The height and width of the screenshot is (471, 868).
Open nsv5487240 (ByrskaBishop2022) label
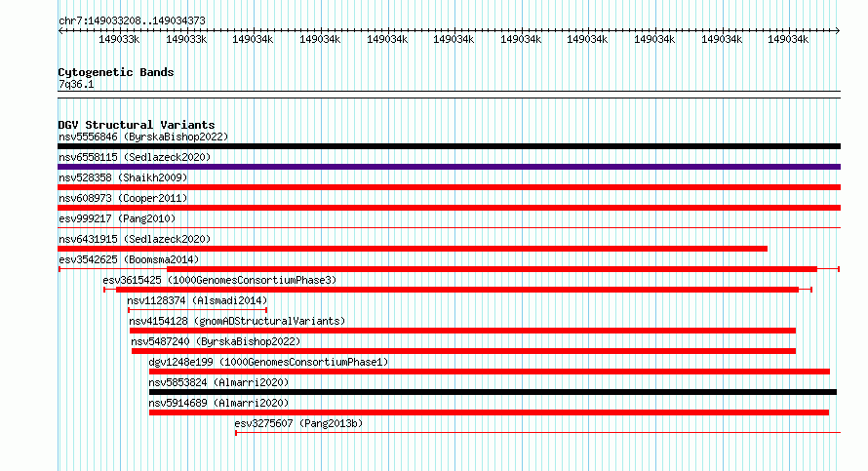tap(216, 341)
